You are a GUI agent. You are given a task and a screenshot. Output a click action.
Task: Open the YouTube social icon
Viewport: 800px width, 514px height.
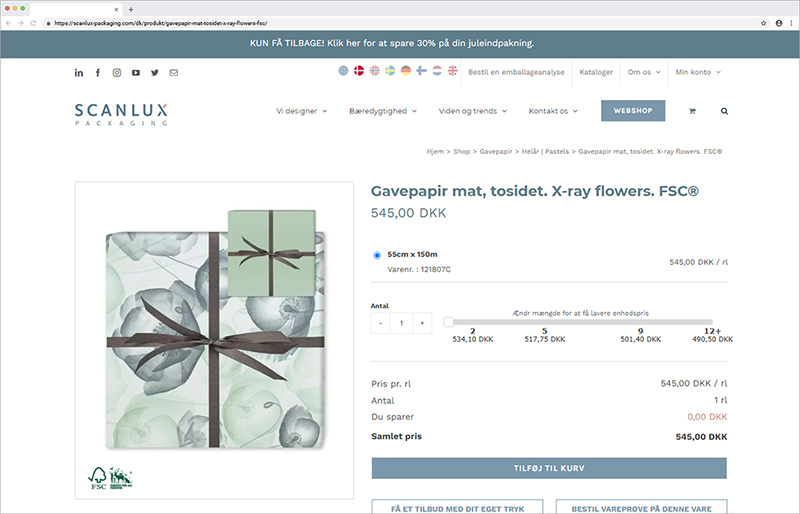click(136, 73)
